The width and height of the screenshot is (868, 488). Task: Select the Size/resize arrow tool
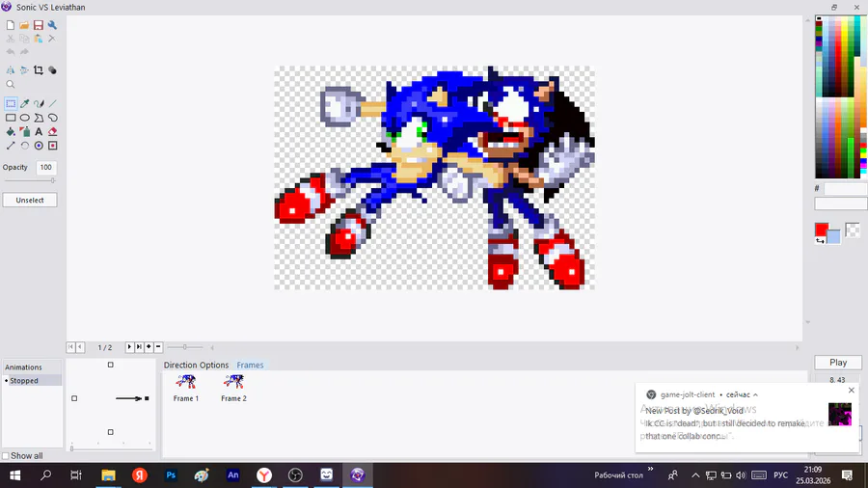coord(11,146)
